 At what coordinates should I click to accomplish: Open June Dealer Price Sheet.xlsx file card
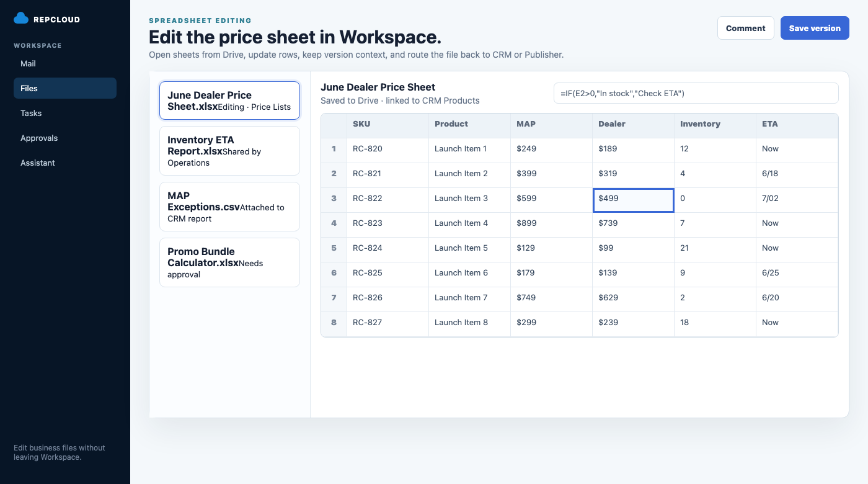click(229, 101)
